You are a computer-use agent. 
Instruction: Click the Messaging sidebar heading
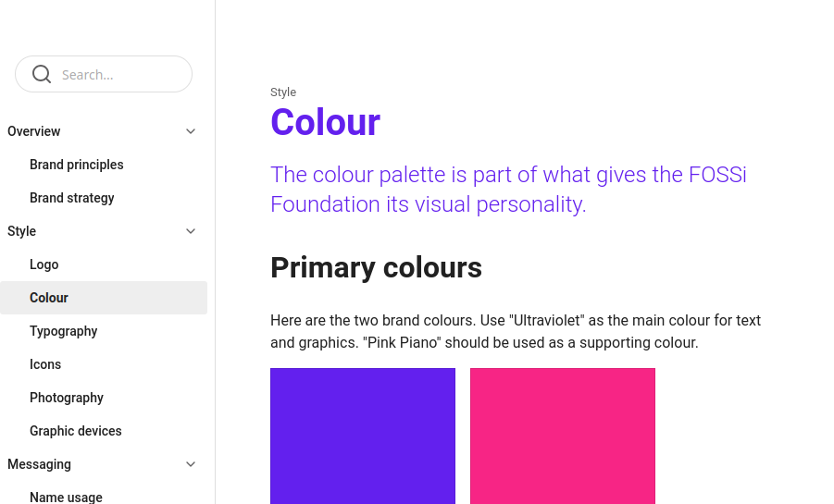click(x=39, y=464)
